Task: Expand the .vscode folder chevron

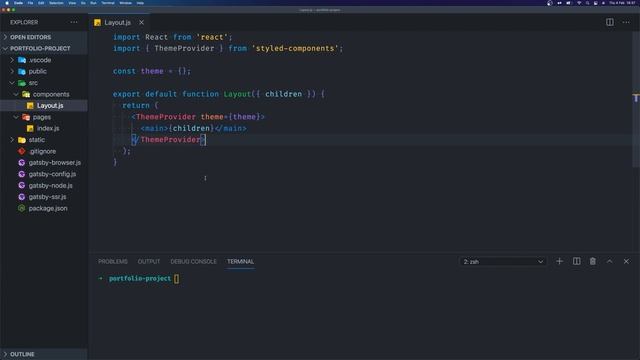Action: pos(12,60)
